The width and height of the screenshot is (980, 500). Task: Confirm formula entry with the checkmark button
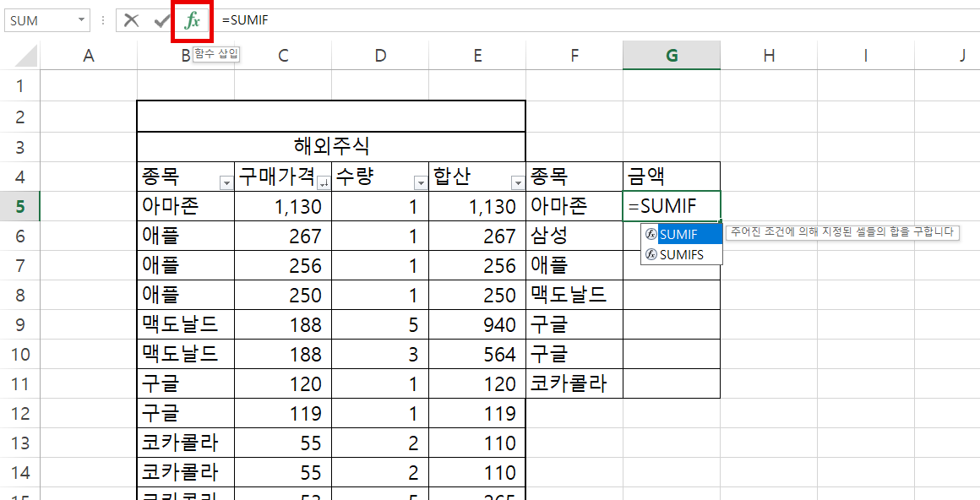pos(162,20)
